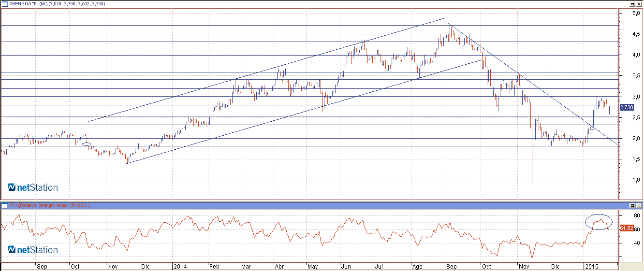The image size is (644, 271).
Task: Click the RSI 40 level axis label
Action: [x=637, y=243]
